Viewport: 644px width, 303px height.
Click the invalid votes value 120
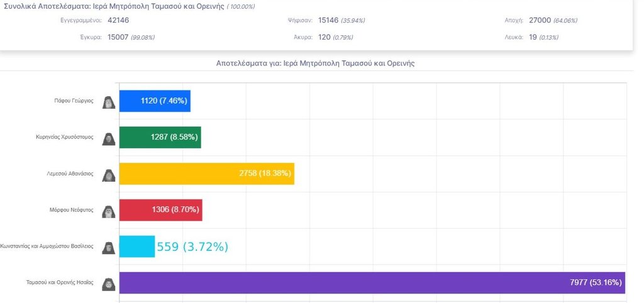324,37
